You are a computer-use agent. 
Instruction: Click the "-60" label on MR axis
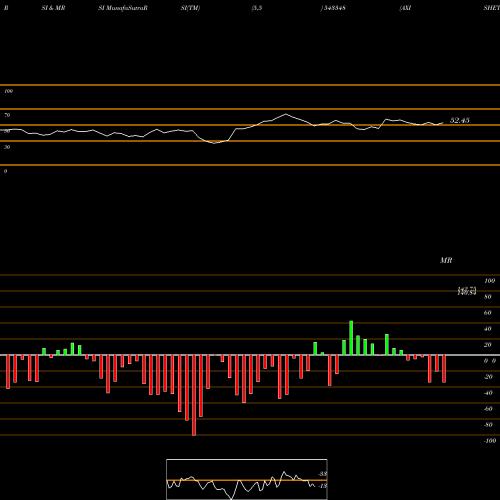tap(488, 409)
